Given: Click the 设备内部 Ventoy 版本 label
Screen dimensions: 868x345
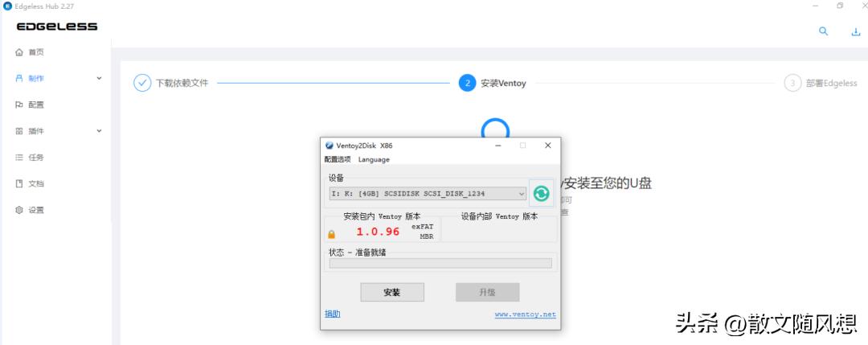Looking at the screenshot, I should coord(499,216).
